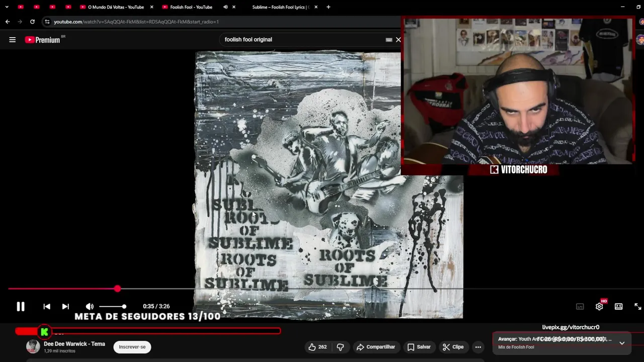Open the three-dot more actions menu
Screen dimensions: 644x362
(478, 347)
